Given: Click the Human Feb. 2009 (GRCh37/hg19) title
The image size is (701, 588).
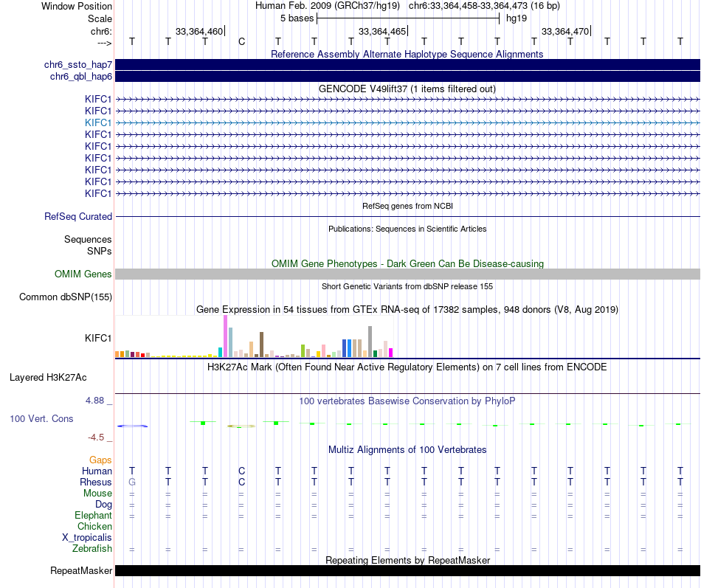Looking at the screenshot, I should point(327,6).
